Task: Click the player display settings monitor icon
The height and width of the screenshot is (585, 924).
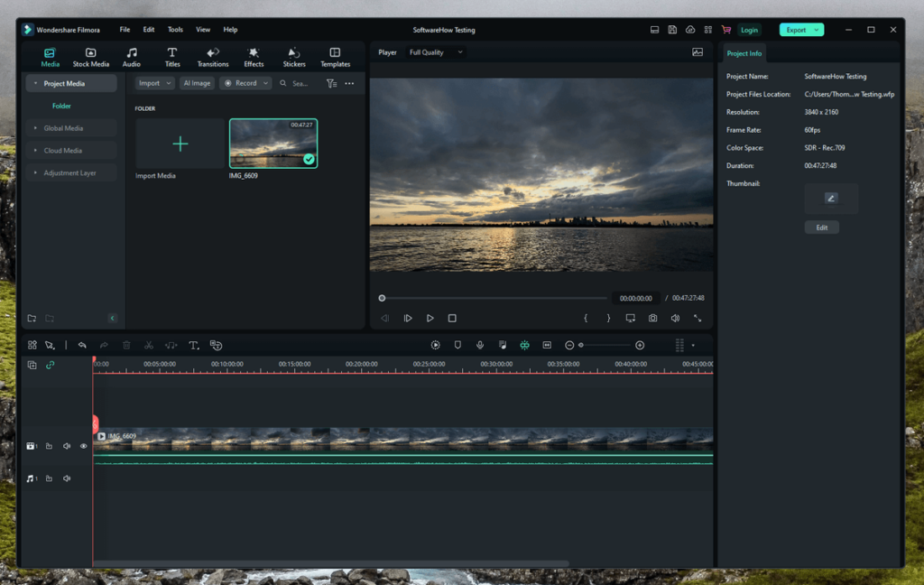Action: [x=631, y=319]
